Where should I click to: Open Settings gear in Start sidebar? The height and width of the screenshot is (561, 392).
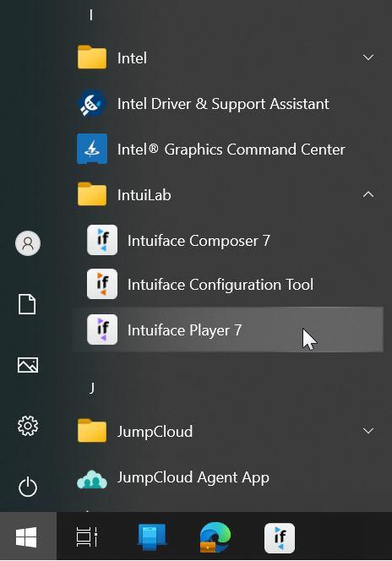click(28, 426)
